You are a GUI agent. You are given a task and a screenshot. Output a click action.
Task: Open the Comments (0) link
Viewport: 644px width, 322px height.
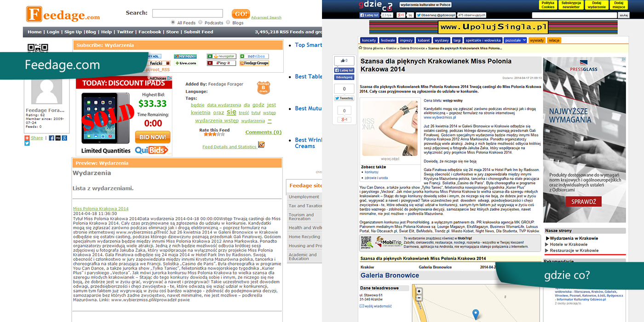[x=264, y=132]
